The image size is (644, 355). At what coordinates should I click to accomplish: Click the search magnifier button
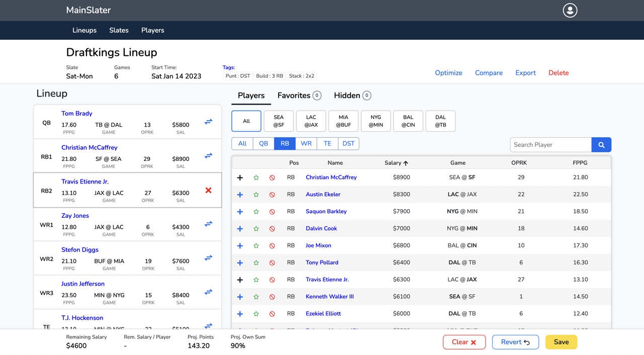click(601, 145)
